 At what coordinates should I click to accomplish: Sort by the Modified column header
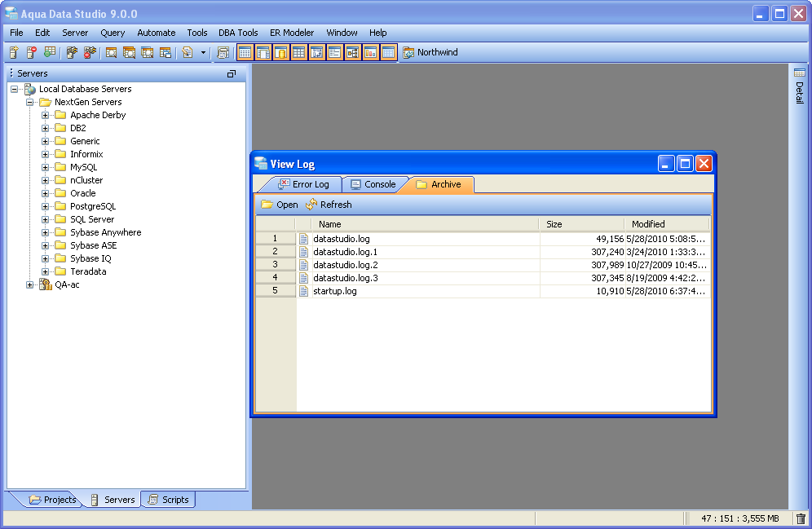point(667,224)
